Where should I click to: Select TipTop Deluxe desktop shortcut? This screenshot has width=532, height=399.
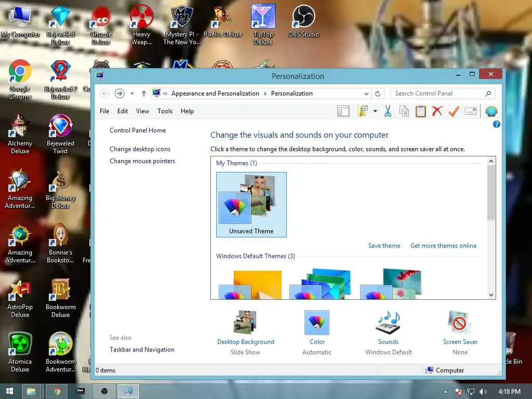263,24
